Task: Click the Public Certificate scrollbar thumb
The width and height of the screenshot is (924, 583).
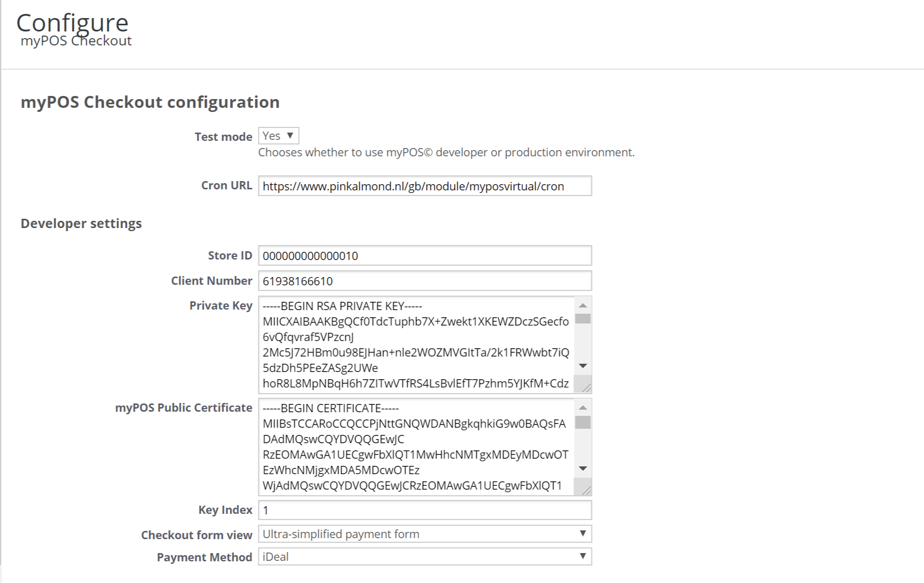Action: point(583,423)
